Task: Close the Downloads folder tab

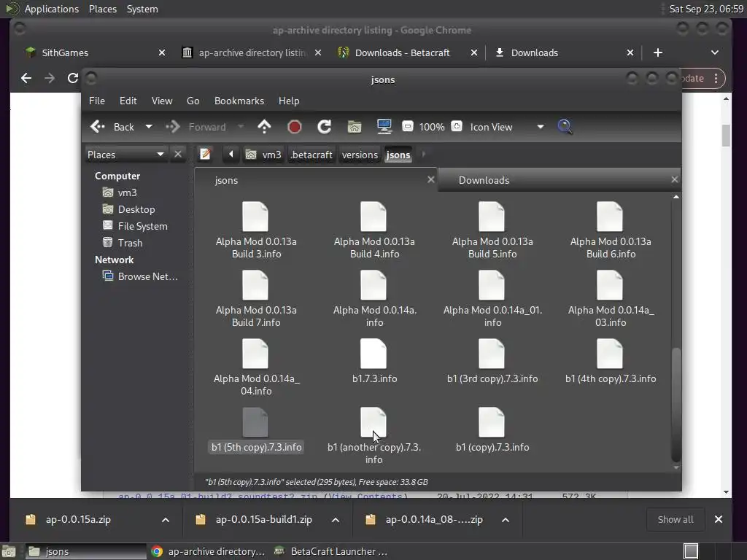Action: 674,179
